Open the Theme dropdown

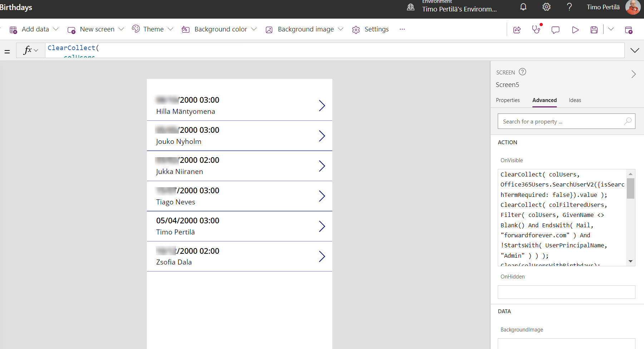tap(153, 29)
